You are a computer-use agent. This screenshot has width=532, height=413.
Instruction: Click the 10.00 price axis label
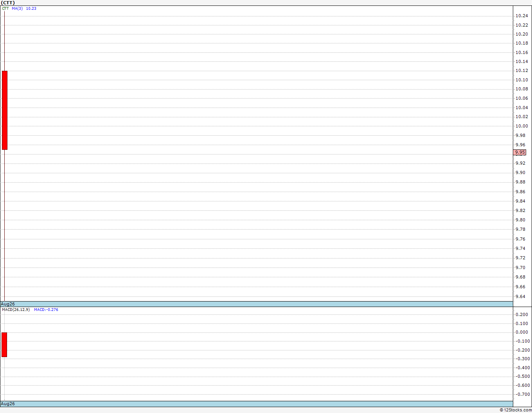click(521, 126)
